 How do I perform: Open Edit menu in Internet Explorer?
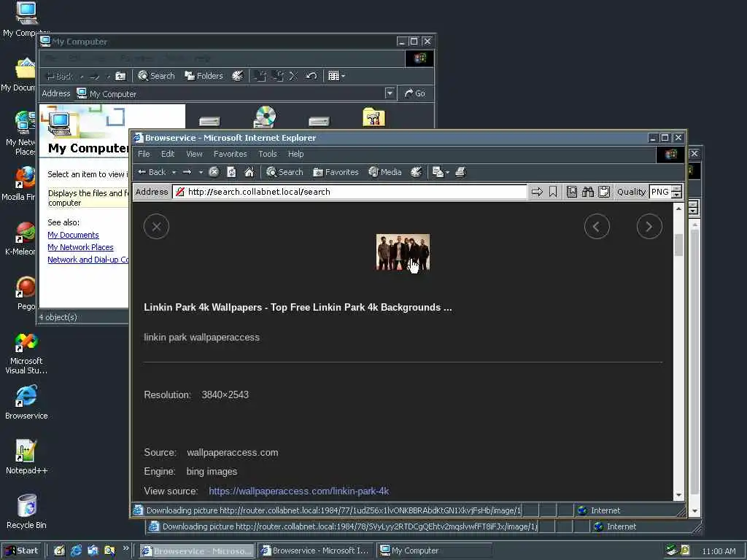(x=168, y=154)
